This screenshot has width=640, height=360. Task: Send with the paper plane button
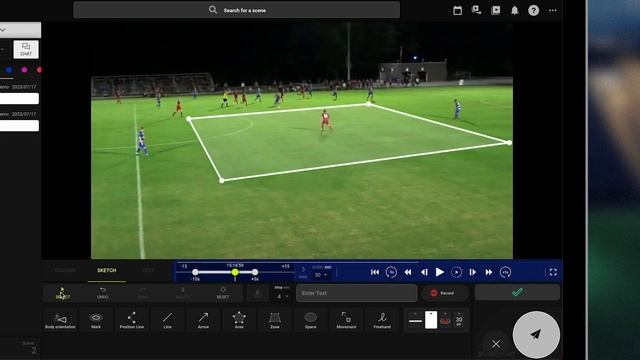(536, 335)
